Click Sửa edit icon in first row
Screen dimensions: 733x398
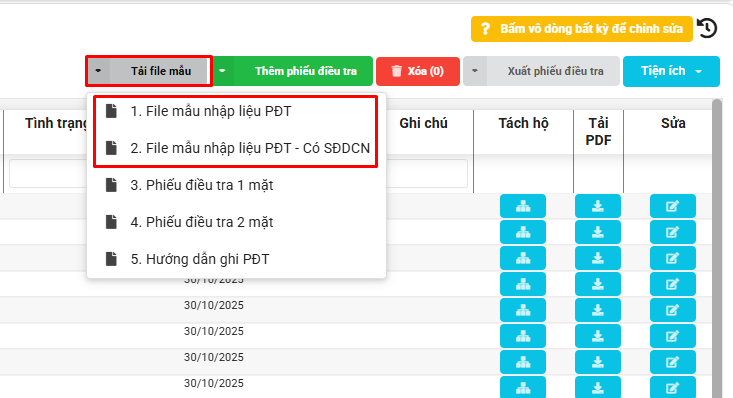pyautogui.click(x=673, y=206)
